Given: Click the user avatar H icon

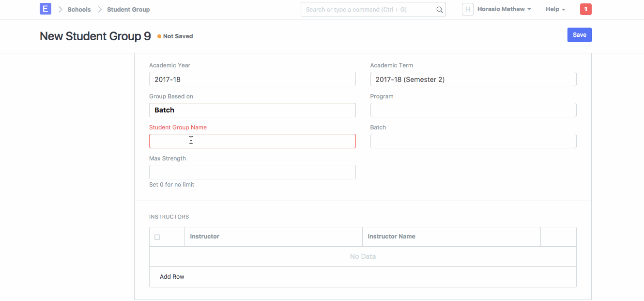Looking at the screenshot, I should click(467, 9).
